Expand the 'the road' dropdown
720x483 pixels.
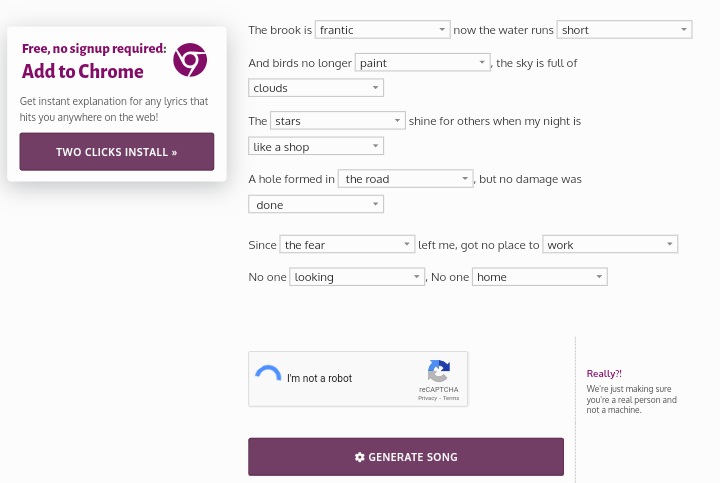pyautogui.click(x=405, y=179)
